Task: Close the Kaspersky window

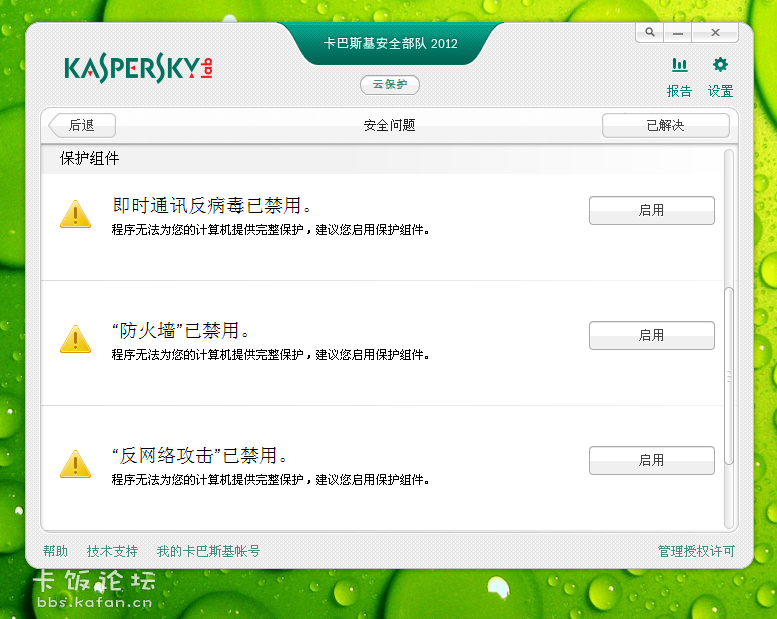Action: pyautogui.click(x=715, y=32)
